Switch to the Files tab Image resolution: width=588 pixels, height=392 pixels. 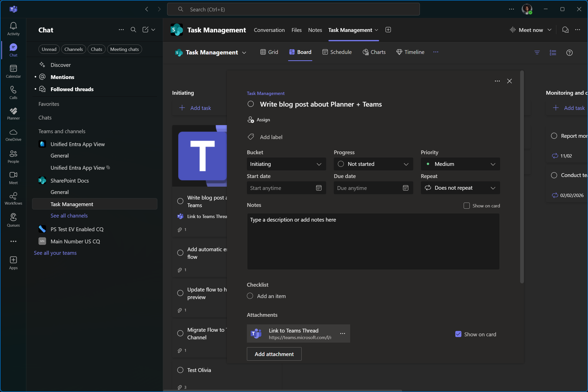(296, 30)
